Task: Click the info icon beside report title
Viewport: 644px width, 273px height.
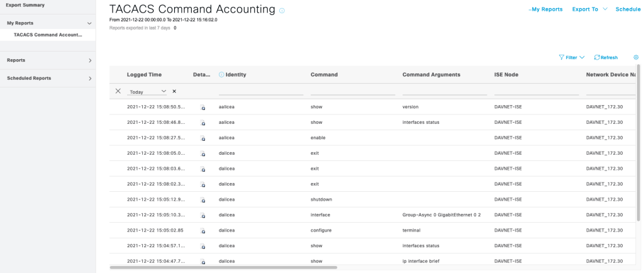Action: pyautogui.click(x=282, y=11)
